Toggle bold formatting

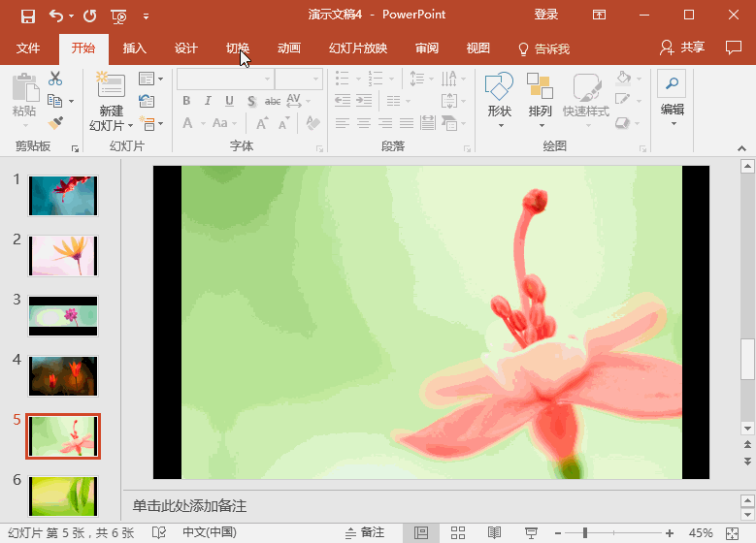click(186, 101)
